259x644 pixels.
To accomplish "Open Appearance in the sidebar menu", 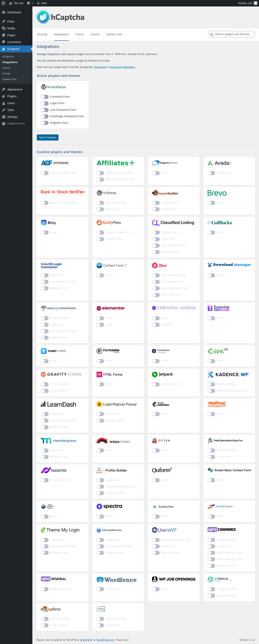I will coord(16,89).
